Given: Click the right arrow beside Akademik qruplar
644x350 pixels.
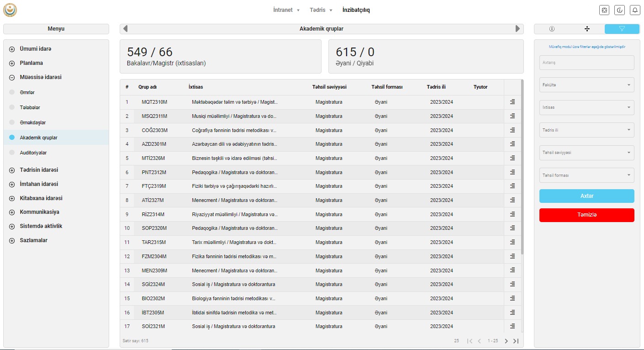Looking at the screenshot, I should pos(517,29).
